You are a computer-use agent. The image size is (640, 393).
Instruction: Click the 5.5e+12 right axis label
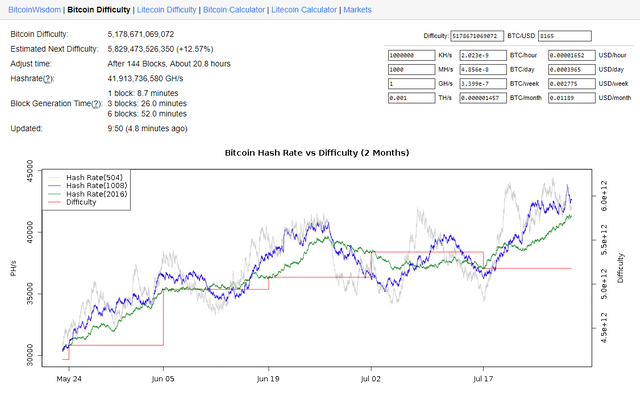coord(604,240)
